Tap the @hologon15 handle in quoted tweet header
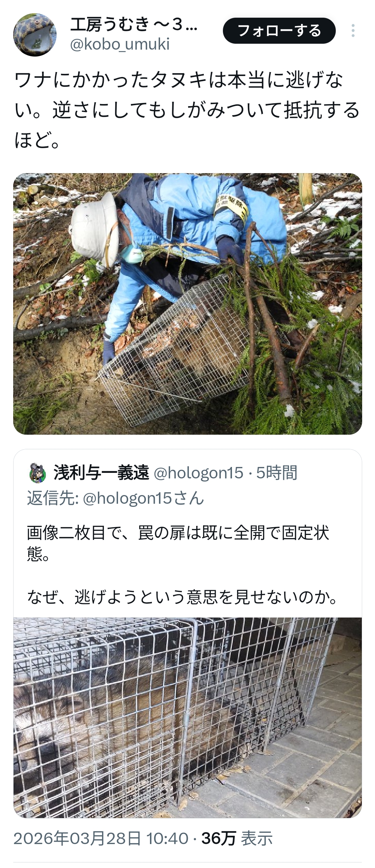 click(x=198, y=473)
